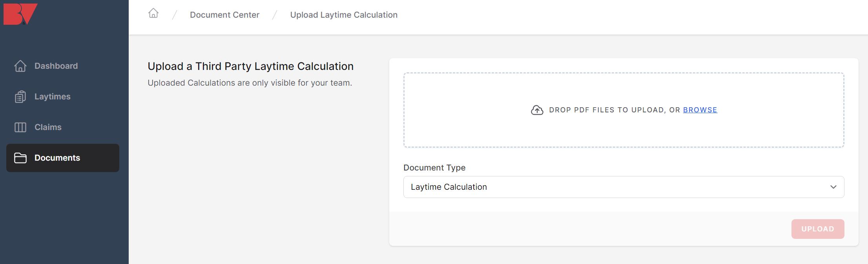Select the Documents menu label
Viewport: 868px width, 264px height.
coord(57,158)
